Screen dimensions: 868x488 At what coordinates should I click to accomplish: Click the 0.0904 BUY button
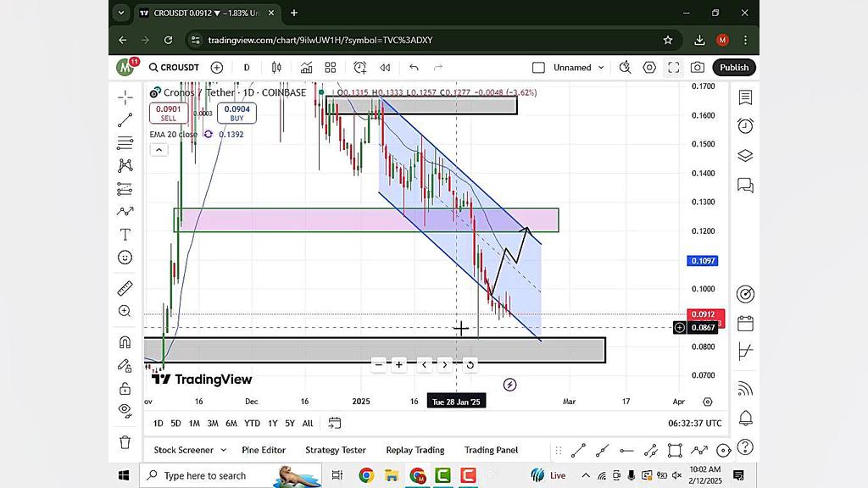237,113
